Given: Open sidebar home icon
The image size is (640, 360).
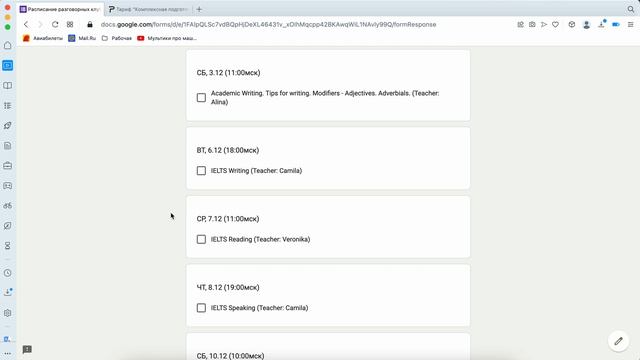Looking at the screenshot, I should [8, 45].
